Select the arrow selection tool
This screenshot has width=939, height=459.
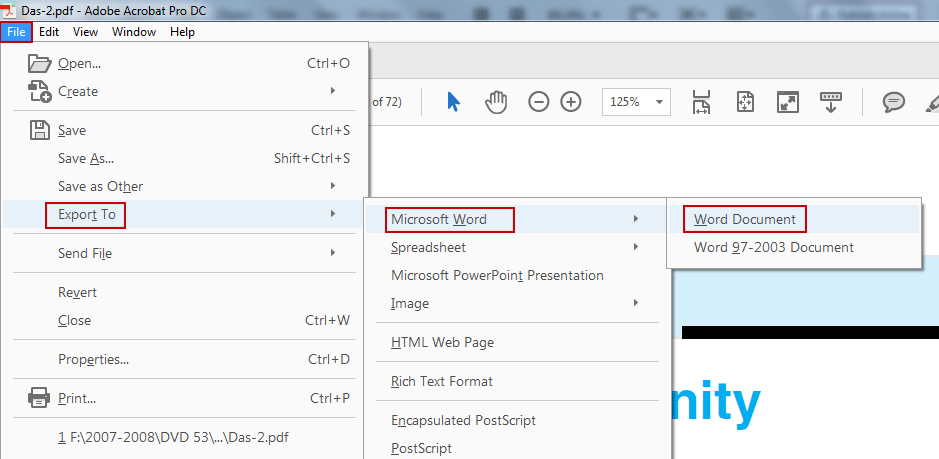pos(453,102)
